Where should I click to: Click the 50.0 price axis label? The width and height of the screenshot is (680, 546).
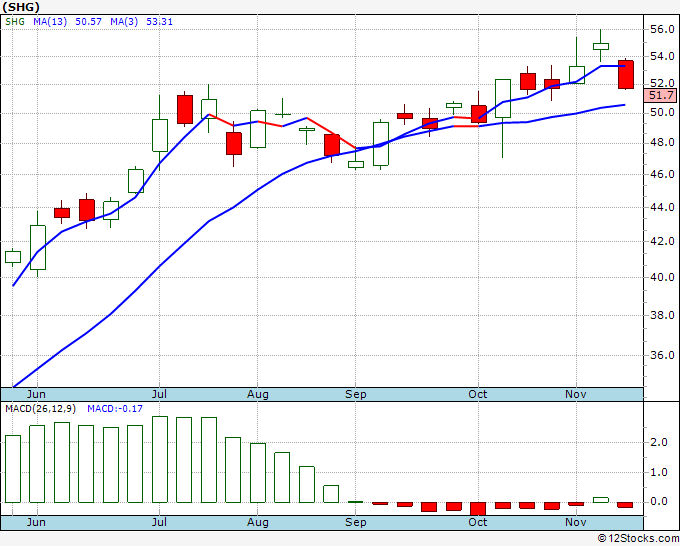(x=662, y=113)
